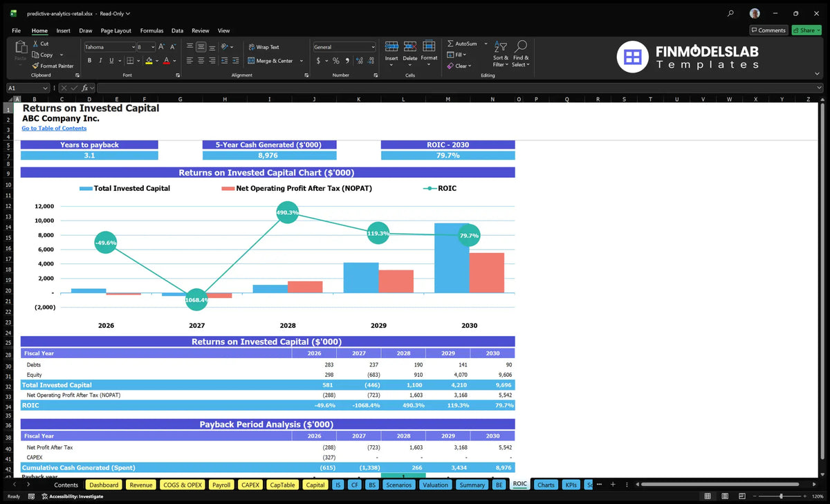Image resolution: width=830 pixels, height=504 pixels.
Task: Open the font size dropdown
Action: [x=152, y=47]
